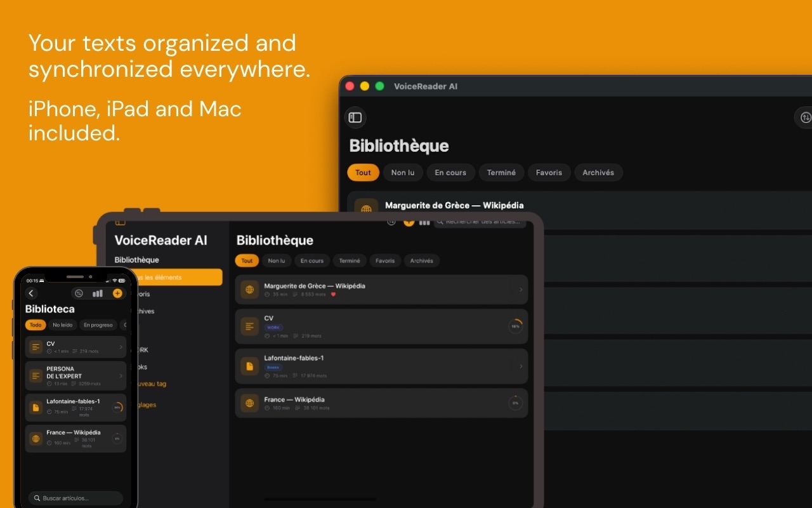Screen dimensions: 812x508
Task: Open the iPhone PERSONA DE L'EXPERT title
Action: (x=64, y=372)
